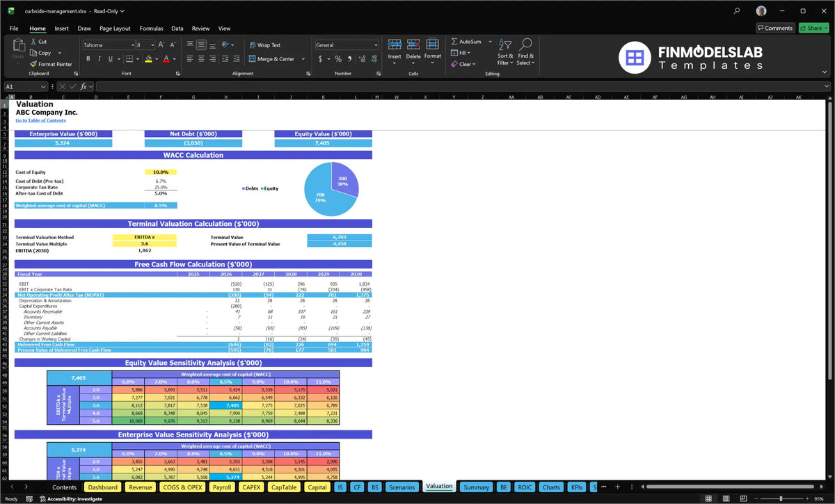Click the Share button

[813, 28]
